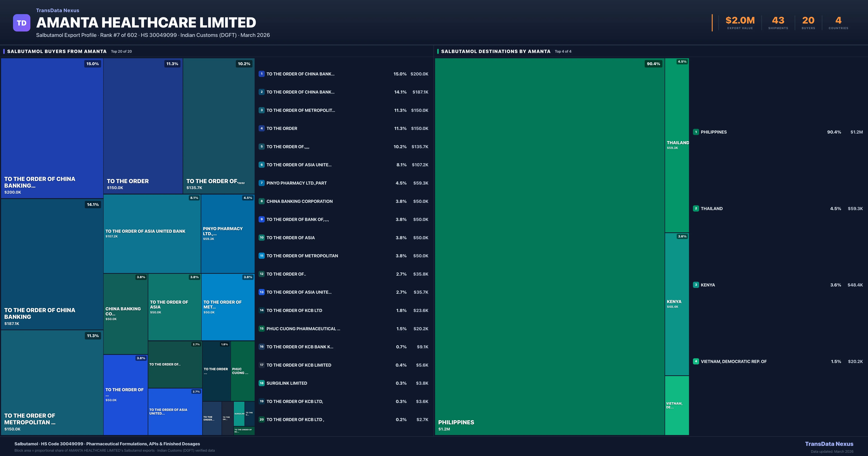The image size is (868, 456).
Task: Click the SURGILINK LIMITED list entry
Action: tap(286, 383)
